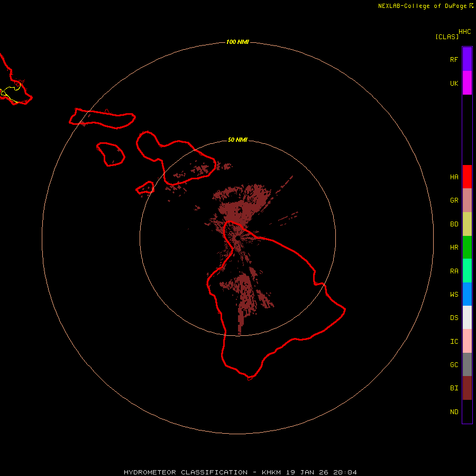Click the DS white legend swatch
476x476 pixels.
point(467,317)
